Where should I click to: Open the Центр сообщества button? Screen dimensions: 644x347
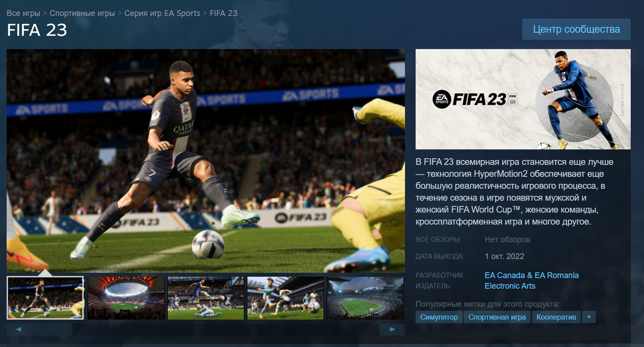576,29
